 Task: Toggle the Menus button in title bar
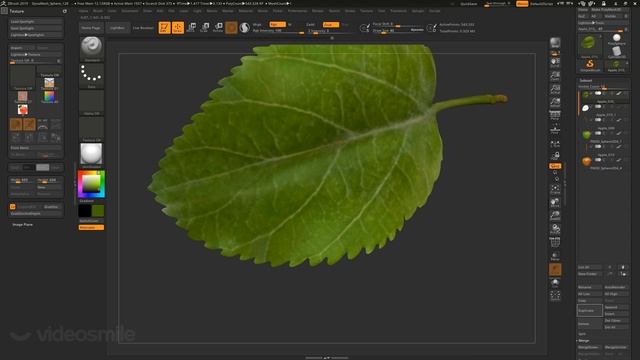click(522, 4)
